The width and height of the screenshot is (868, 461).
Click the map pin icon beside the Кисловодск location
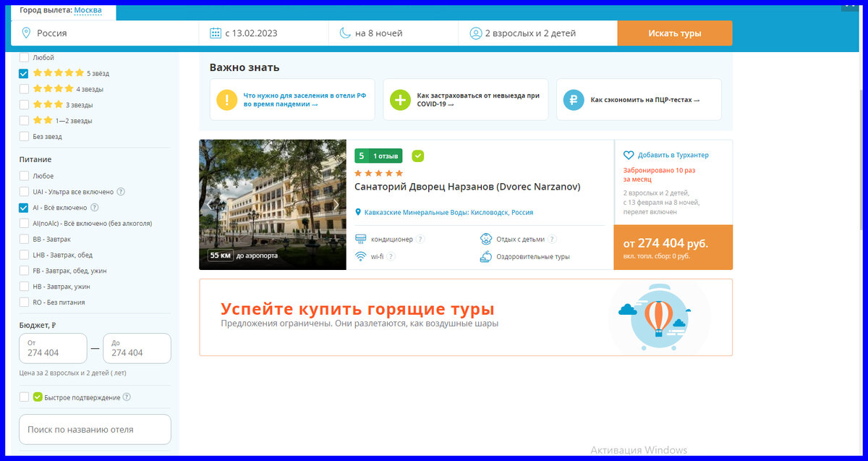[358, 213]
